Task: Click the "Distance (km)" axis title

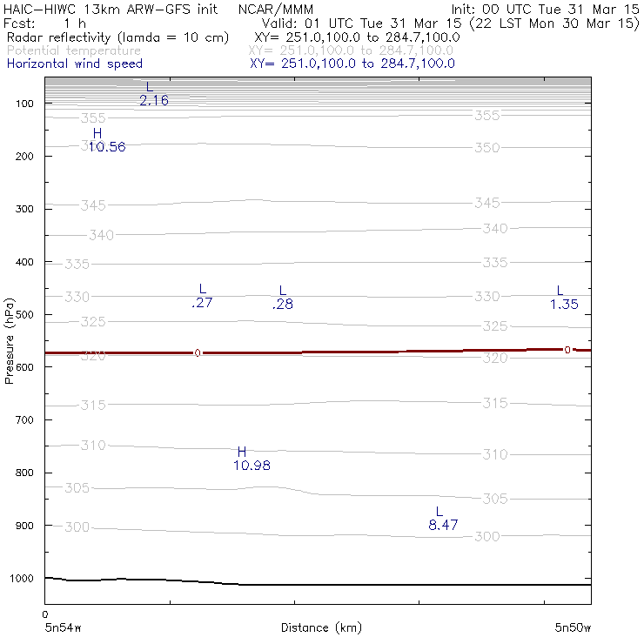Action: (321, 627)
